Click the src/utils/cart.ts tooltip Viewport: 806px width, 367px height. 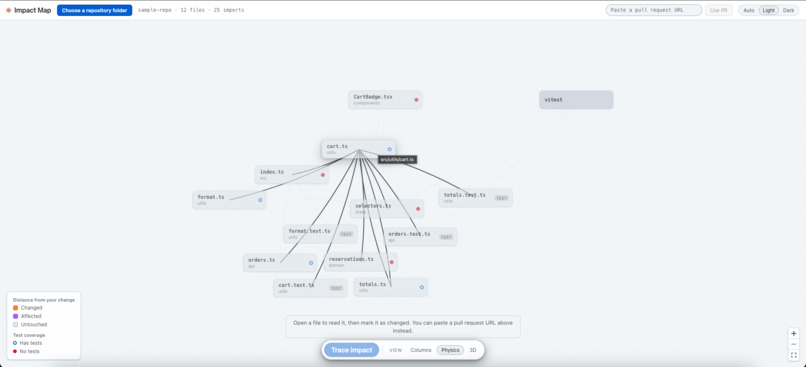tap(397, 160)
